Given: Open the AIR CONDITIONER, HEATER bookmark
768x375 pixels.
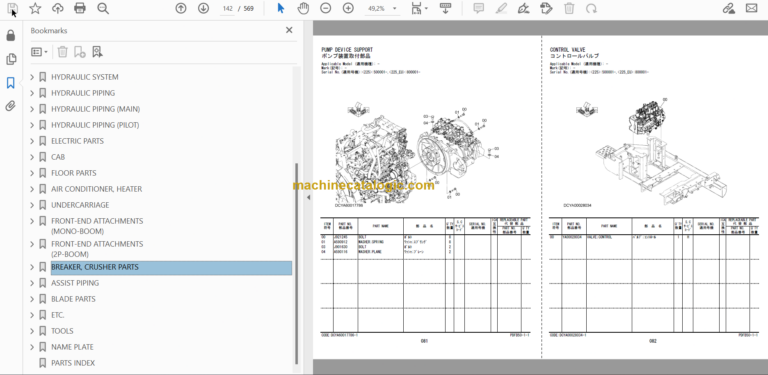Looking at the screenshot, I should (96, 189).
